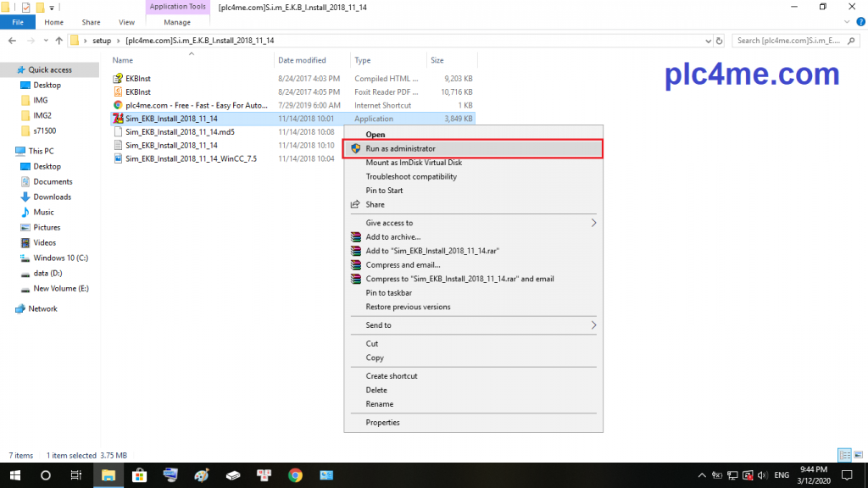The width and height of the screenshot is (868, 488).
Task: Open the address bar history dropdown
Action: pyautogui.click(x=706, y=40)
